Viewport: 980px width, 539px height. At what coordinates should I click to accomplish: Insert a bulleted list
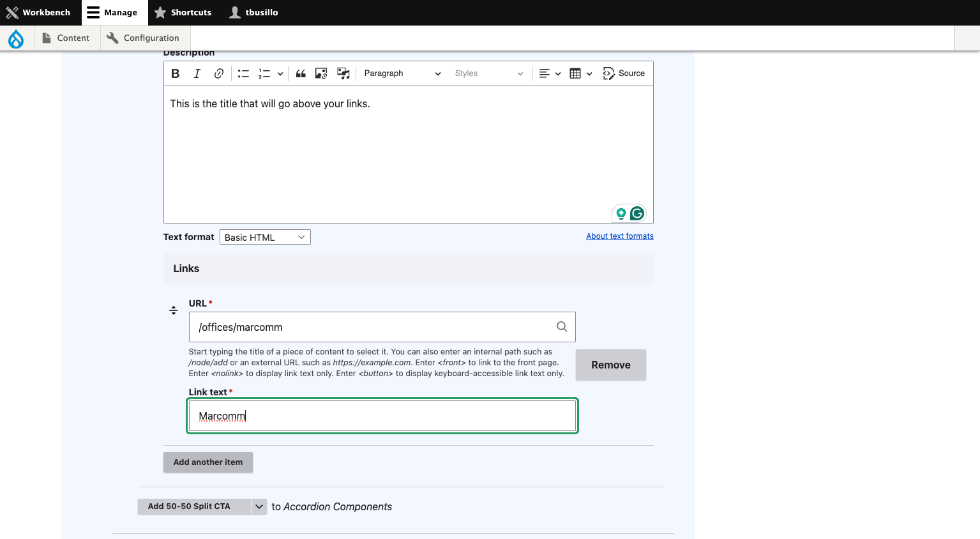243,73
